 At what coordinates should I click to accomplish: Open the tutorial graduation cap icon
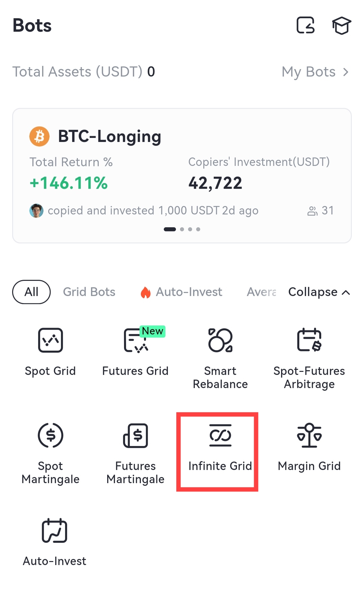pyautogui.click(x=341, y=26)
